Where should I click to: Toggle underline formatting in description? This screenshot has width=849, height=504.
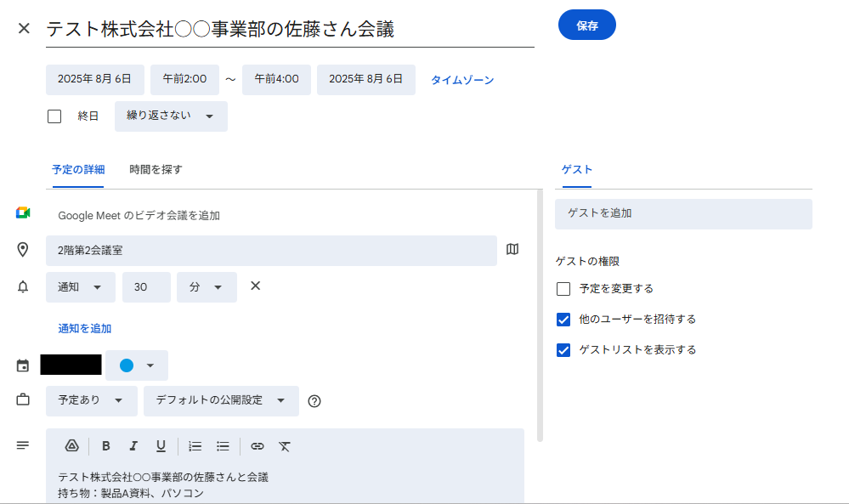click(161, 446)
